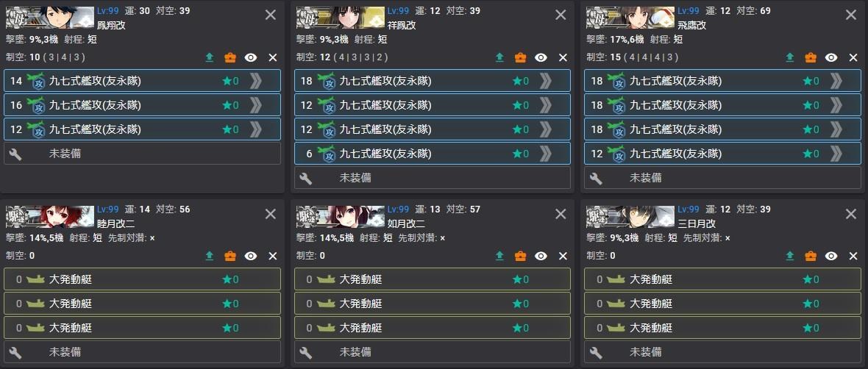Click the briefcase preset icon on 飛鷹改
This screenshot has height=369, width=868.
pos(811,57)
